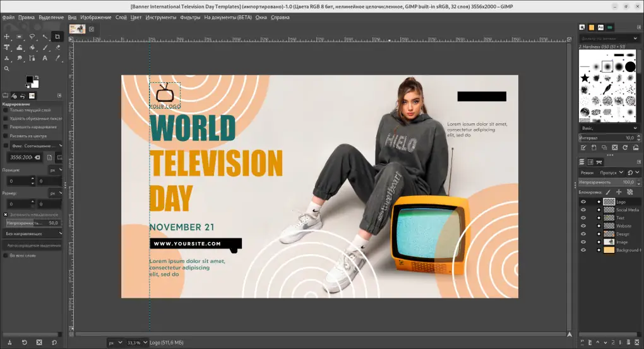
Task: Open the Выделение menu
Action: (51, 17)
